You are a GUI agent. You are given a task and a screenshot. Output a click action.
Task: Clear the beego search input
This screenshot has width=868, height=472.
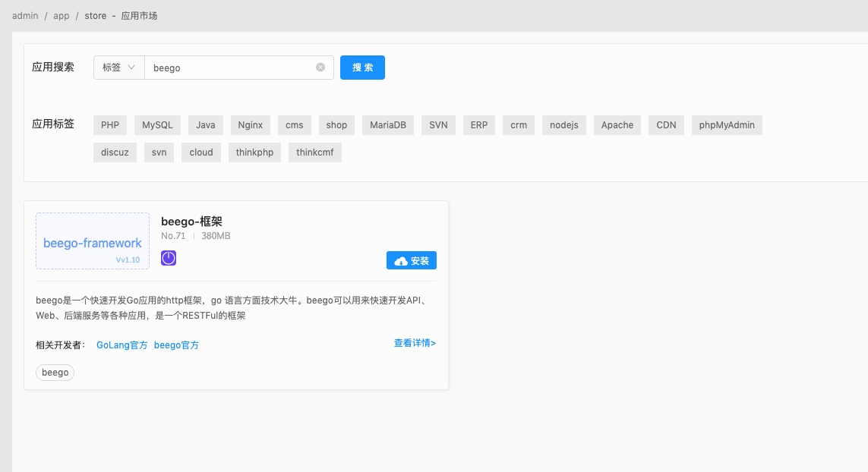320,67
